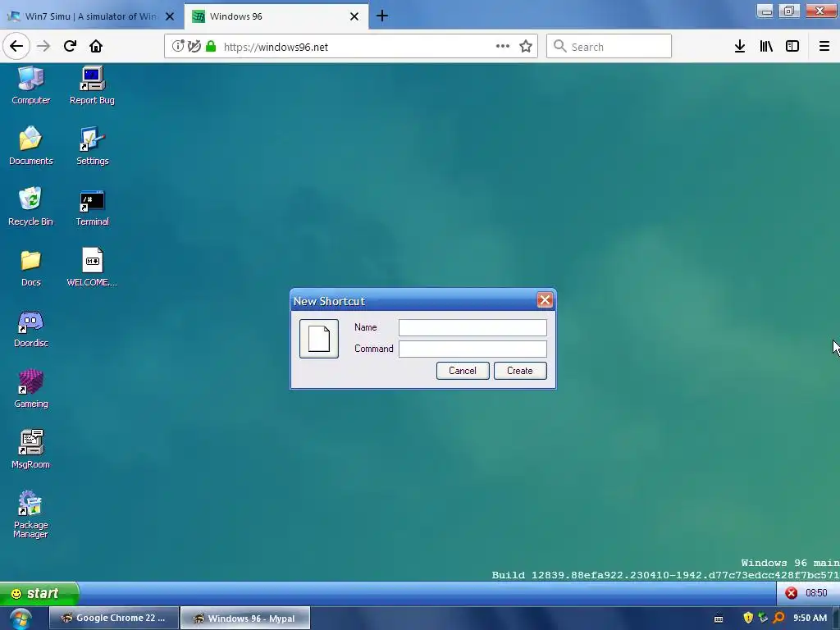840x630 pixels.
Task: Open the Report Bug shortcut
Action: [x=92, y=85]
